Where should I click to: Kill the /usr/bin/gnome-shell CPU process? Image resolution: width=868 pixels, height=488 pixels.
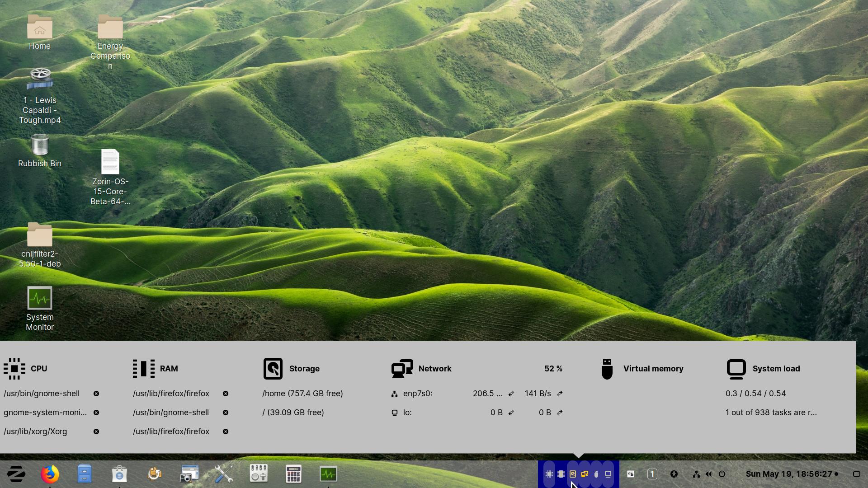pyautogui.click(x=96, y=394)
